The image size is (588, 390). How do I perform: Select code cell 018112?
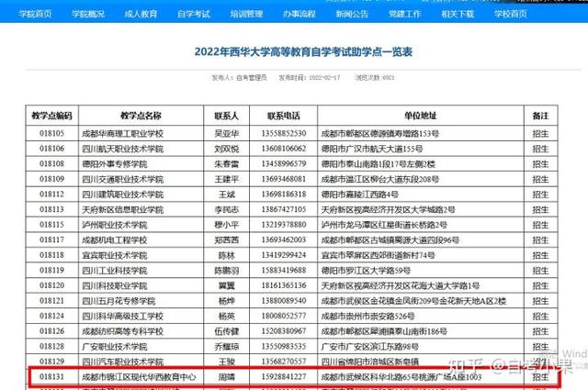[51, 194]
